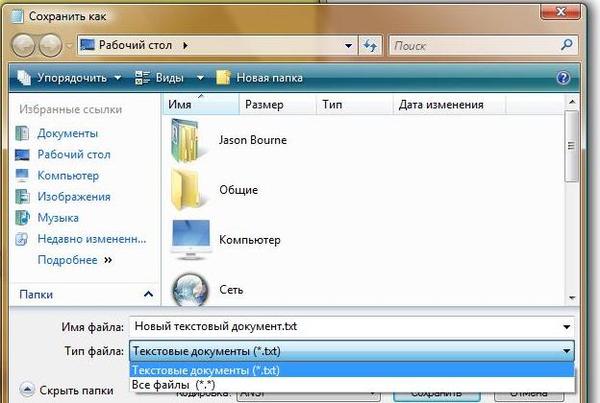Choose Текстовые документы (*.txt) option
The width and height of the screenshot is (600, 403).
[x=352, y=370]
